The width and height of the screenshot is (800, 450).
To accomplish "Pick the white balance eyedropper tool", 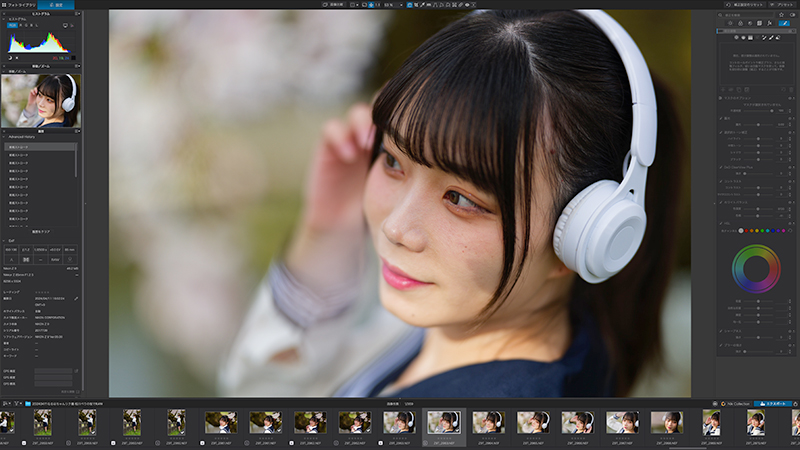I will click(422, 5).
